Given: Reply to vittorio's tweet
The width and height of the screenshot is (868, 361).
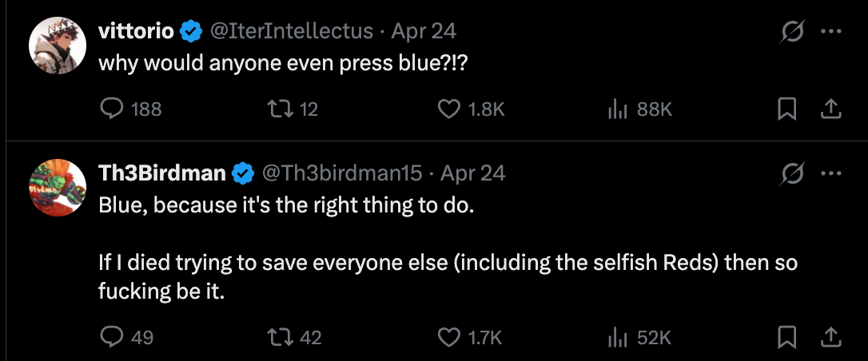Looking at the screenshot, I should [x=110, y=109].
